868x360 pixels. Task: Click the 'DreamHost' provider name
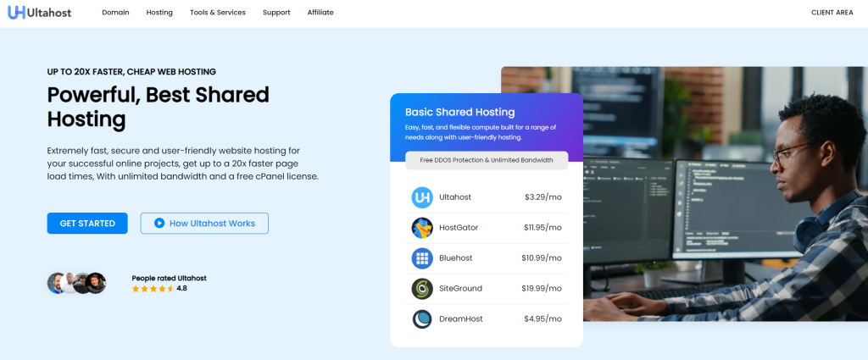460,318
